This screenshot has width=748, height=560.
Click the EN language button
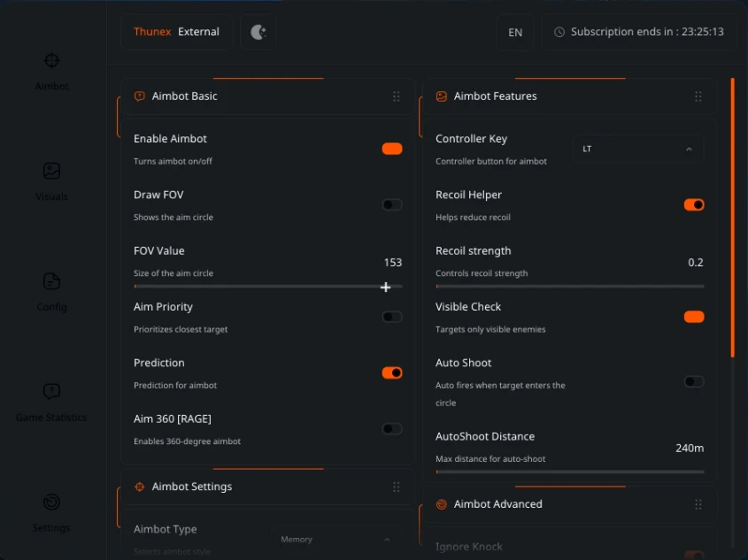click(515, 33)
